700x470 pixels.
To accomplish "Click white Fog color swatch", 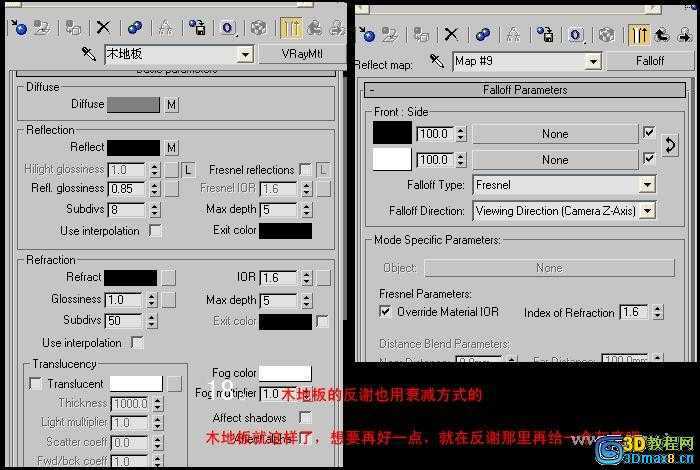I will [x=285, y=373].
